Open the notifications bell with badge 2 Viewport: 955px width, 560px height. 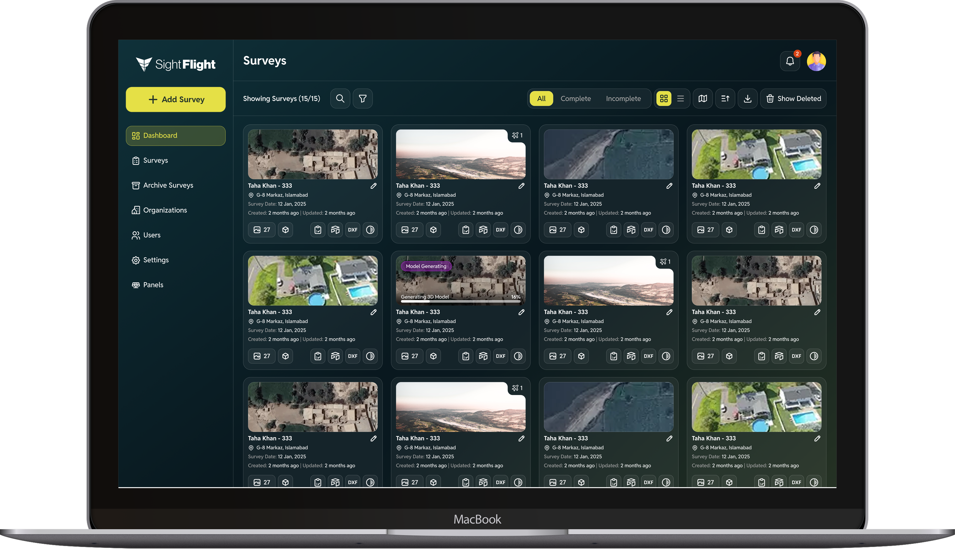click(790, 61)
